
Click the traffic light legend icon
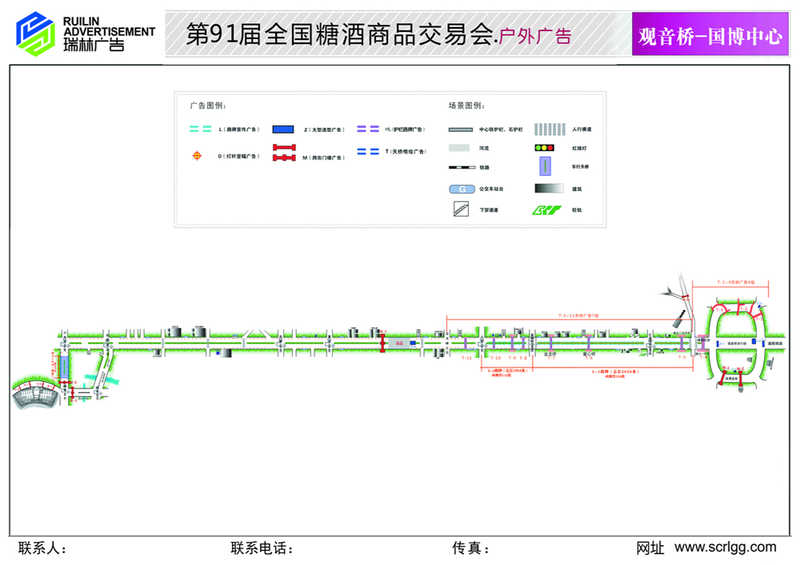click(x=544, y=148)
